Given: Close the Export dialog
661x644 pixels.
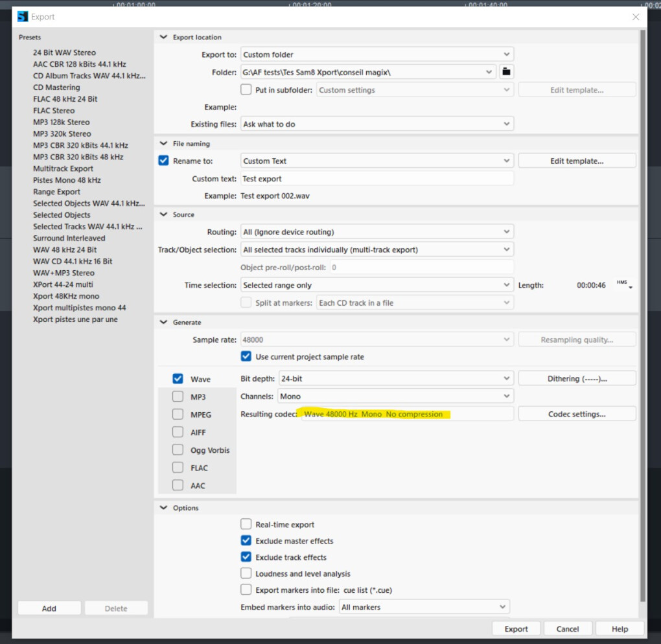Looking at the screenshot, I should point(636,17).
